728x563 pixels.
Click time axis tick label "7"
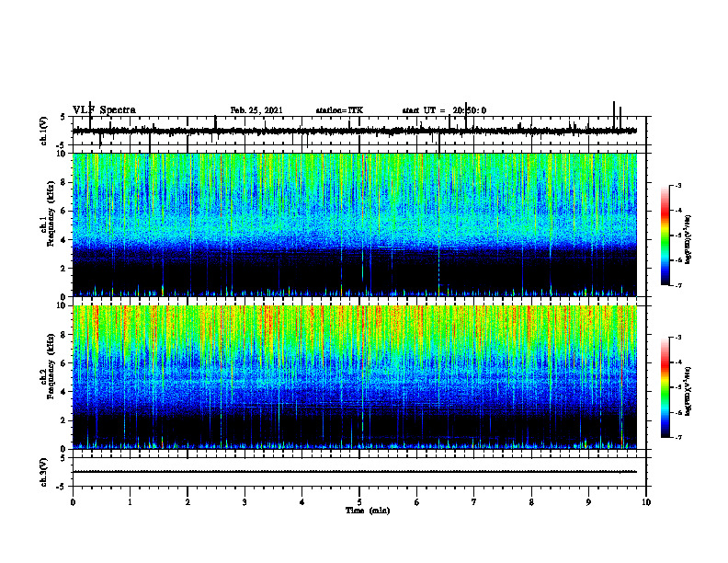click(x=474, y=502)
